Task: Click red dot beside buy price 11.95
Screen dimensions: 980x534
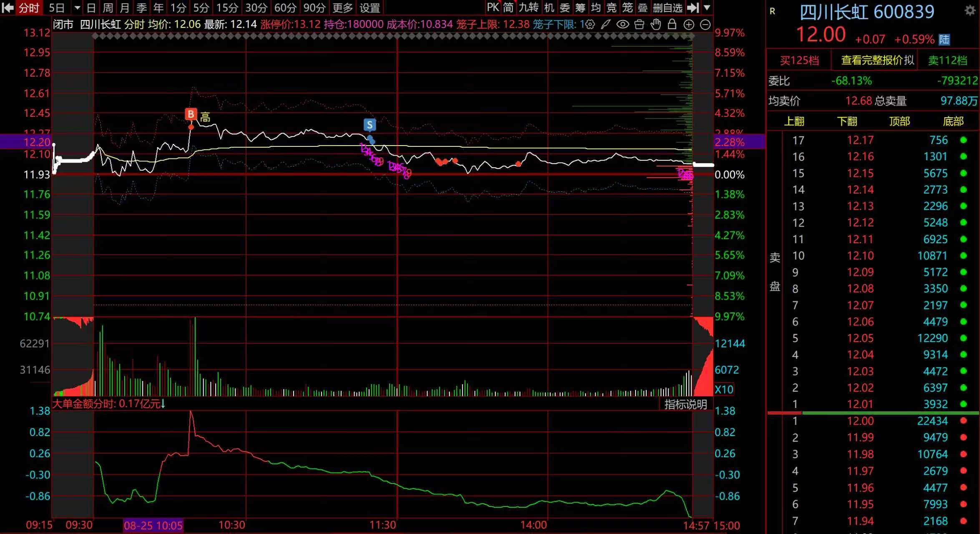Action: 963,504
